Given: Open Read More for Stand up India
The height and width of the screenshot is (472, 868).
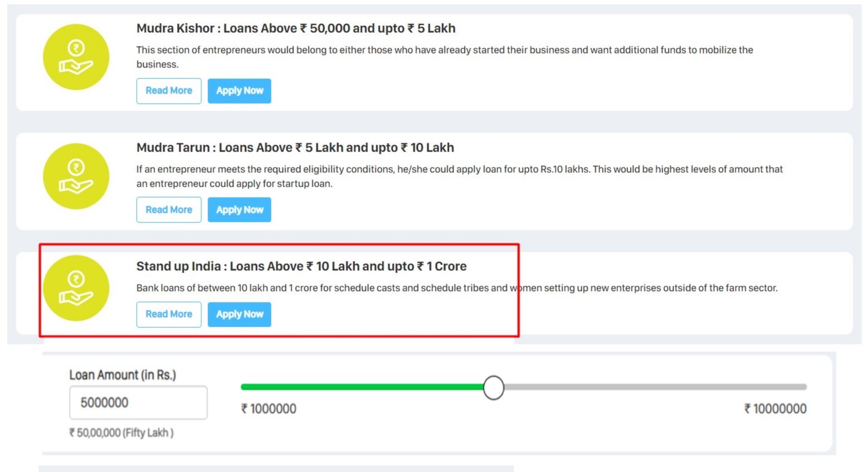Looking at the screenshot, I should tap(168, 314).
